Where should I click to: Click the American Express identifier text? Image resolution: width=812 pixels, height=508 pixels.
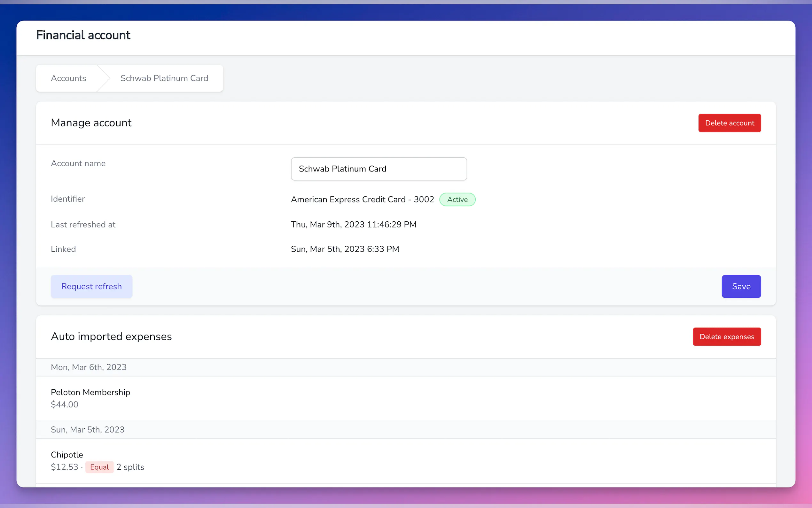(362, 200)
